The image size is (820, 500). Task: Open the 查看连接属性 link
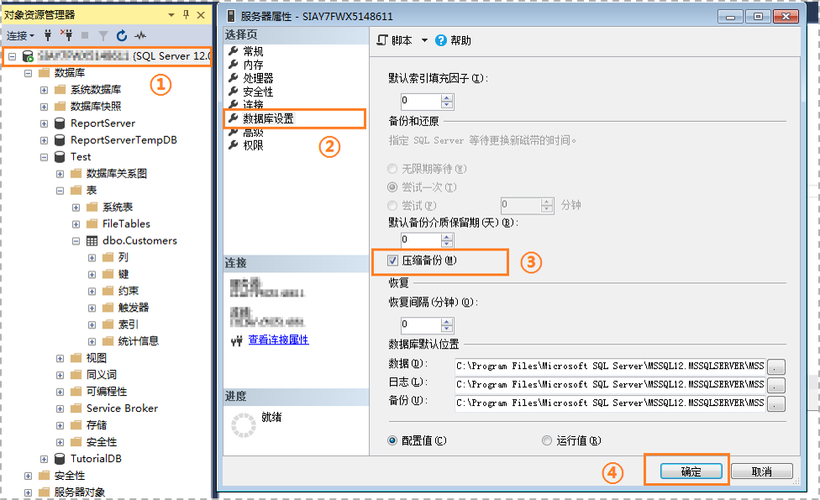pos(278,340)
